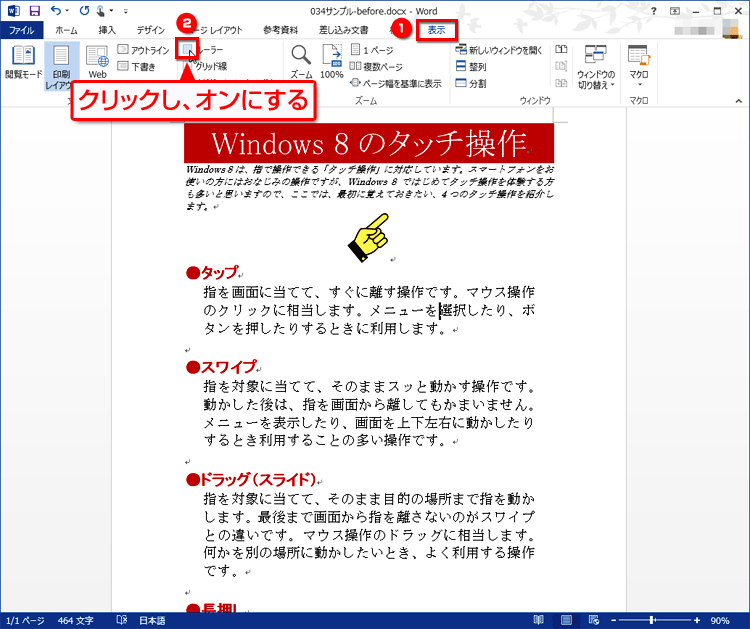Switch to Web layout view
The height and width of the screenshot is (629, 750).
point(97,62)
